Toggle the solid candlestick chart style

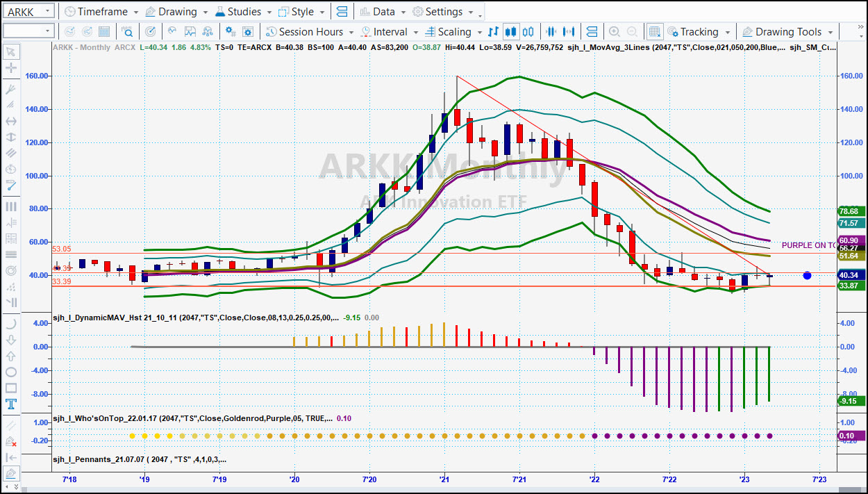pyautogui.click(x=511, y=31)
